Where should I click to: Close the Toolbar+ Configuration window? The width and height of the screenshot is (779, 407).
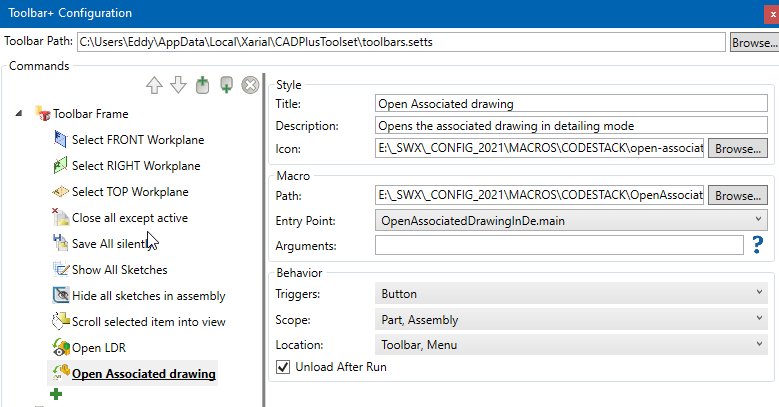[772, 14]
